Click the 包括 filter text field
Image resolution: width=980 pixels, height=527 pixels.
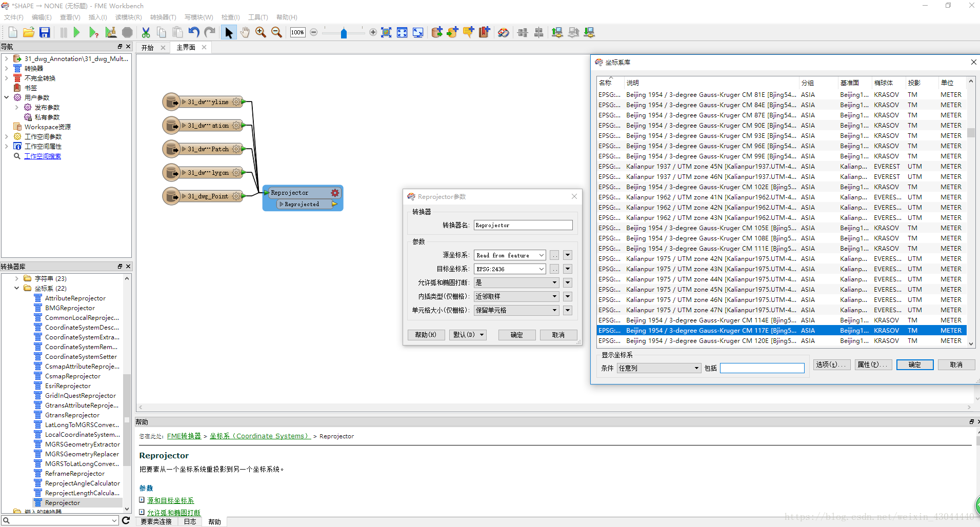tap(762, 368)
